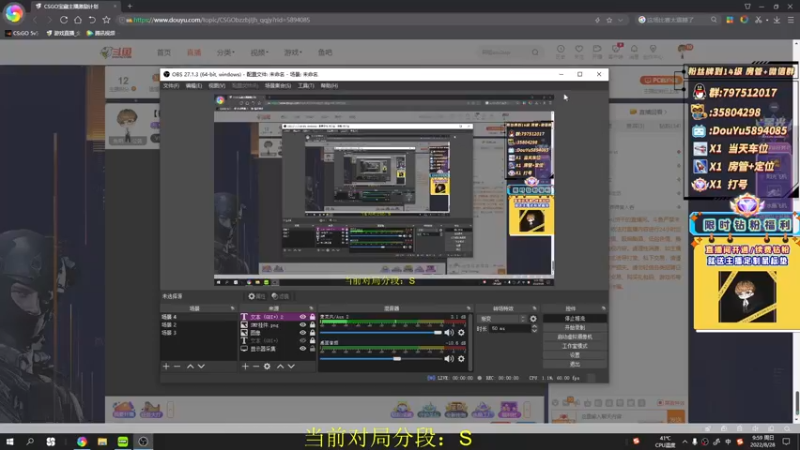
Task: Open the scene transition type dropdown
Action: click(502, 319)
